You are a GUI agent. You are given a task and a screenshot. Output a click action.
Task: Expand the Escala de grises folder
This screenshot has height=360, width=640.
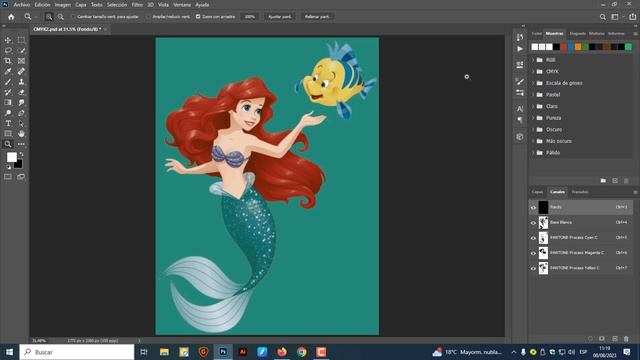[x=533, y=83]
